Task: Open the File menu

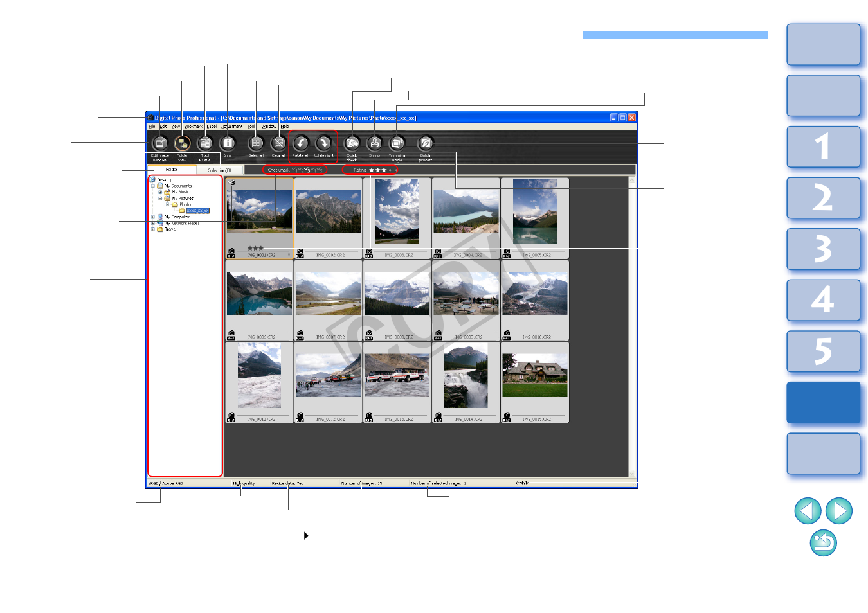Action: pos(152,127)
